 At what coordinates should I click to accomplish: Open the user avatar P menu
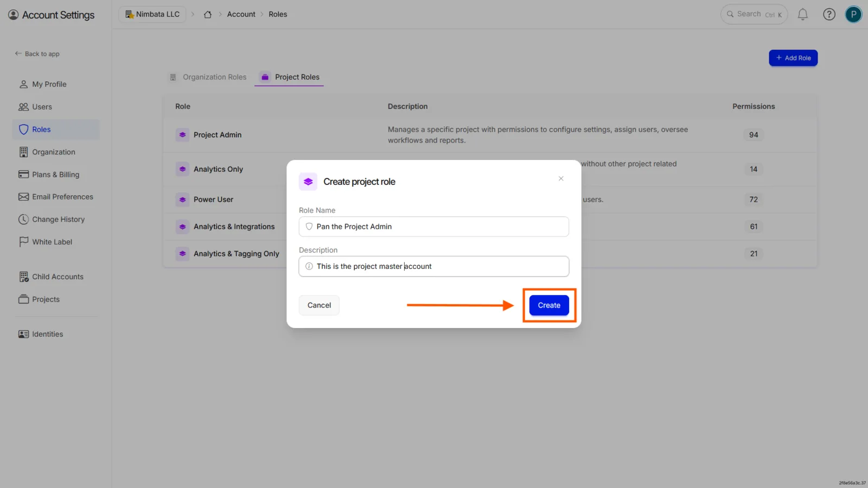click(853, 15)
